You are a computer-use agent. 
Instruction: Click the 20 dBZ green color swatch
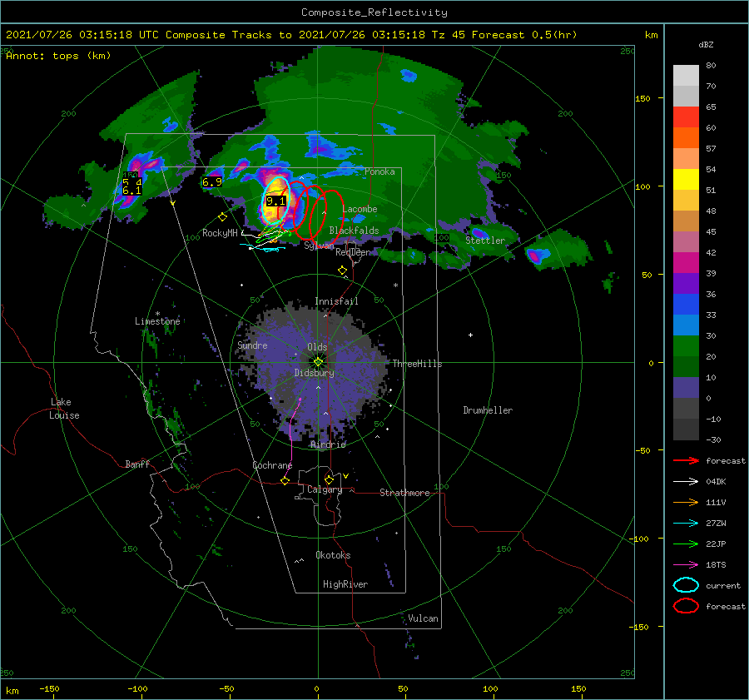pos(686,366)
